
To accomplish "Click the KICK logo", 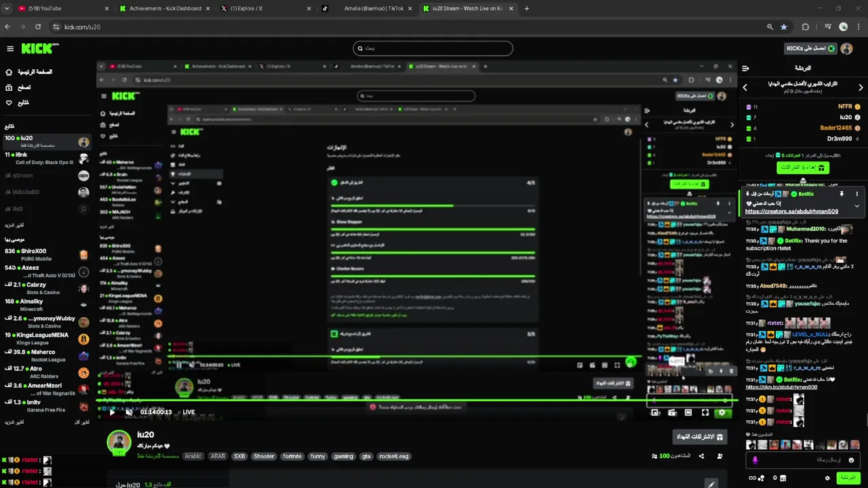I will click(40, 48).
